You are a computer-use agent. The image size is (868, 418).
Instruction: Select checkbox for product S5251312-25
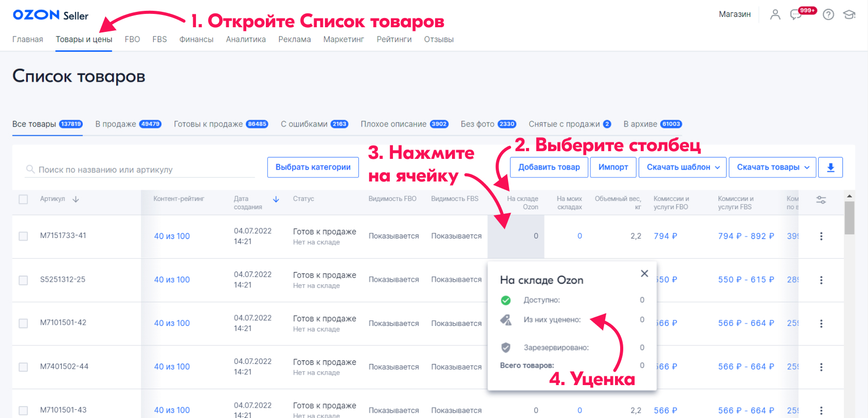pos(23,280)
